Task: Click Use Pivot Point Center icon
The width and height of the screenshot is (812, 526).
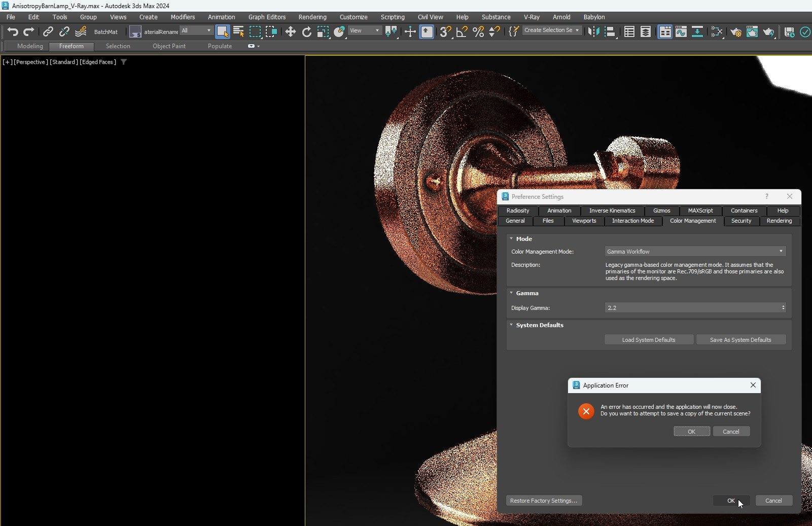Action: [x=391, y=31]
